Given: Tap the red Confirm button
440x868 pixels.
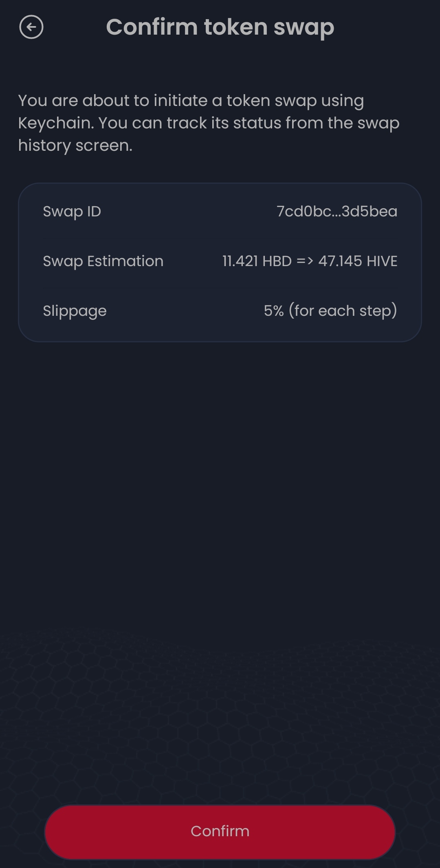Looking at the screenshot, I should pos(220,832).
